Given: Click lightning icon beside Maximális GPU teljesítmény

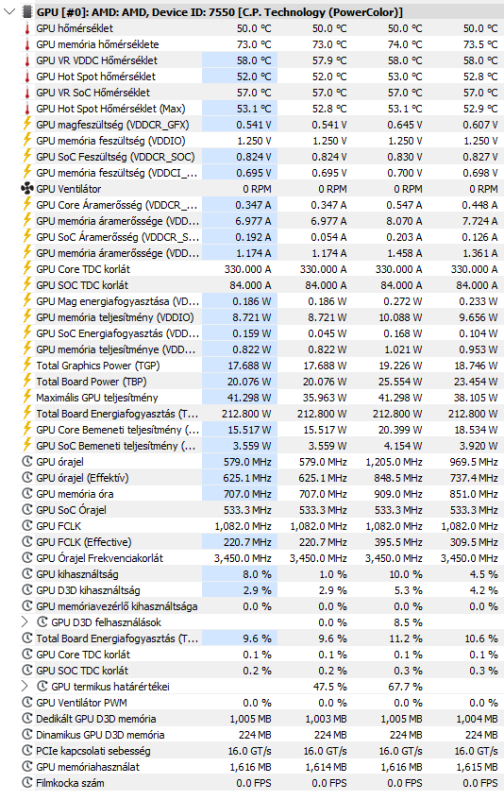Looking at the screenshot, I should coord(27,397).
